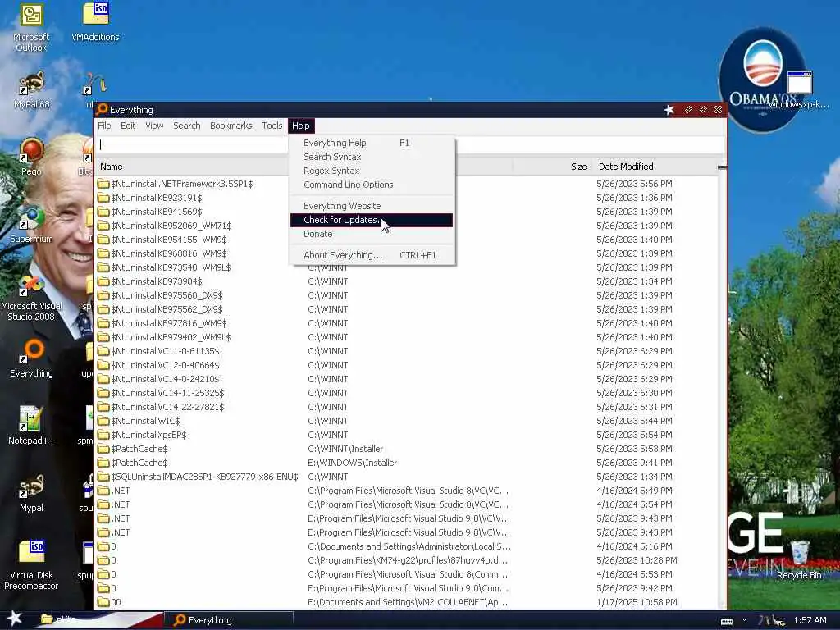Select folder icon of $NtUninstallKB941569$
The width and height of the screenshot is (840, 630).
click(x=103, y=212)
